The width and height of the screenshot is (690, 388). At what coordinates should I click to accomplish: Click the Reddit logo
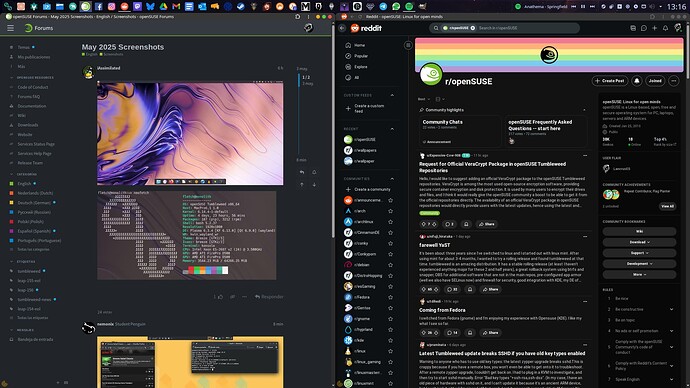(x=367, y=28)
